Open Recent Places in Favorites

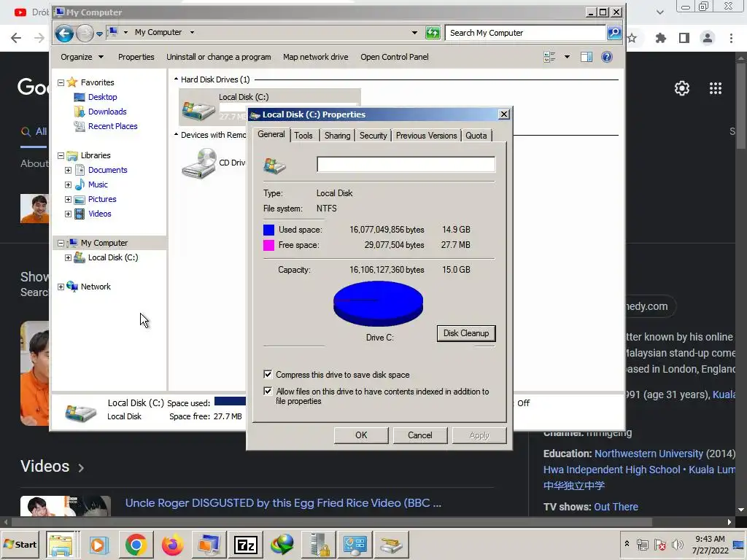pos(112,126)
